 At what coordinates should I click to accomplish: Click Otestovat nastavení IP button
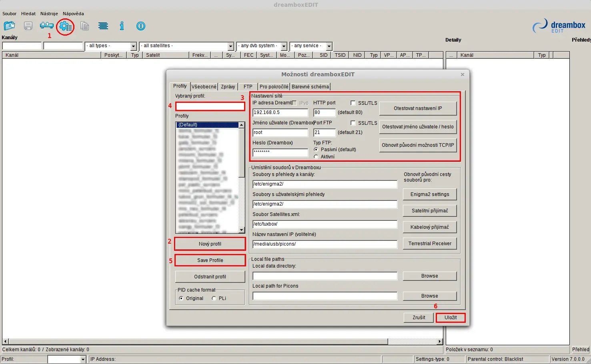coord(418,108)
